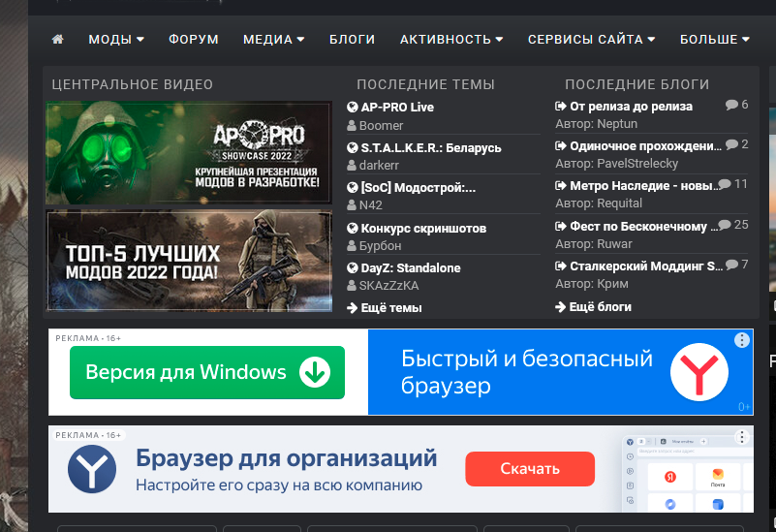Image resolution: width=776 pixels, height=532 pixels.
Task: Click globe icon beside Конкурс скриншотов
Action: [353, 228]
